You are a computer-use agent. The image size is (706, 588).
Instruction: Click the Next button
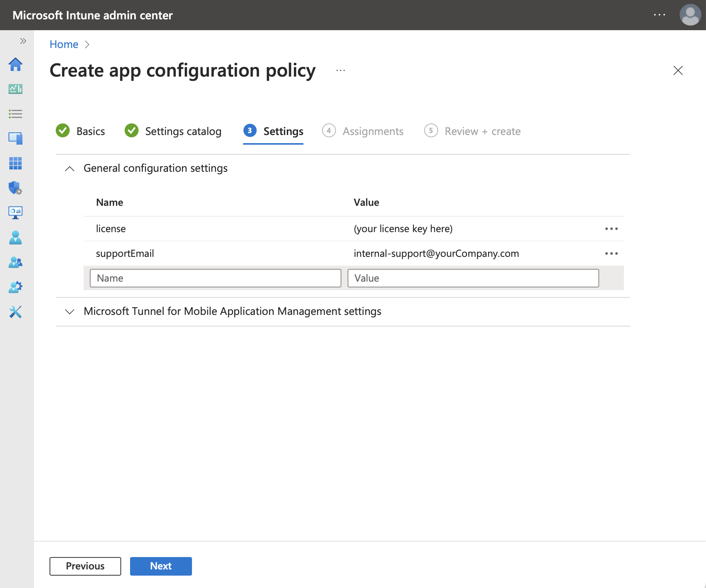point(161,566)
